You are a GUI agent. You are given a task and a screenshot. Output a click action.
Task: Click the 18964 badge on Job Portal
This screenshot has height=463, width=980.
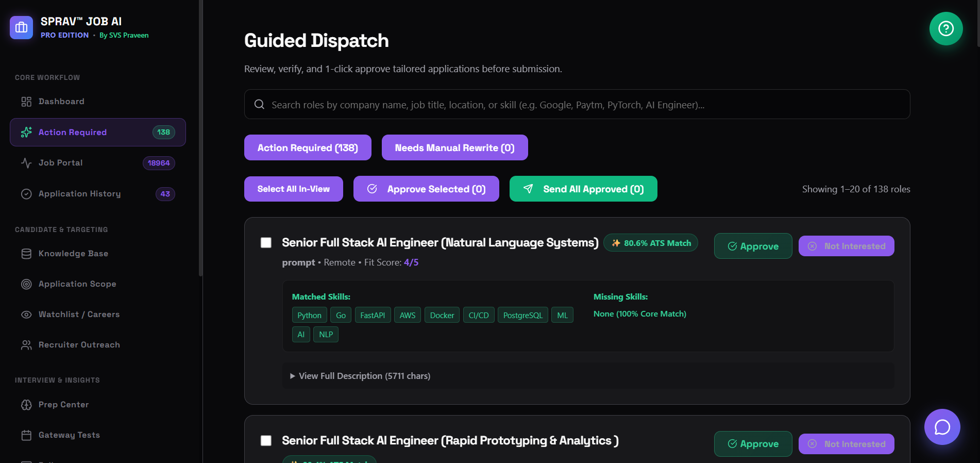(x=159, y=163)
